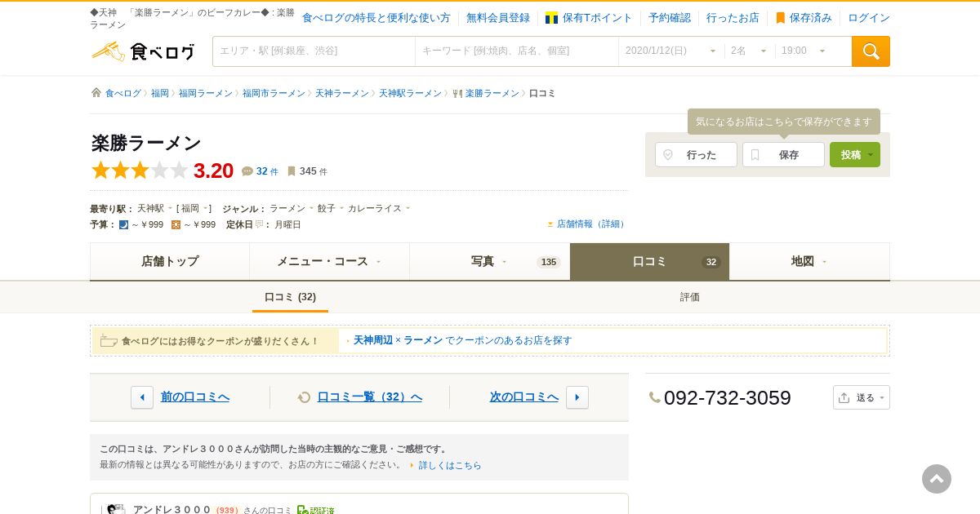980x514 pixels.
Task: Click the fork-knife icon before 楽勝ラーメン breadcrumb
Action: coord(457,94)
